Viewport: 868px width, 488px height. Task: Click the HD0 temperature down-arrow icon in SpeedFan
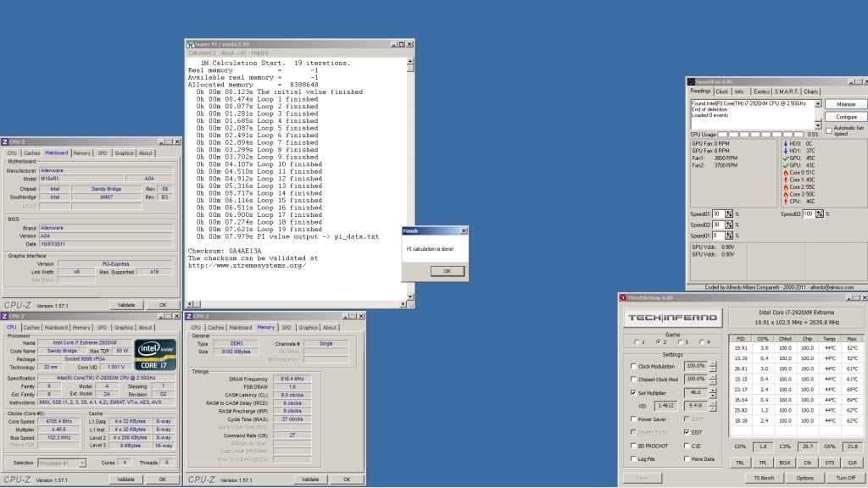[786, 144]
